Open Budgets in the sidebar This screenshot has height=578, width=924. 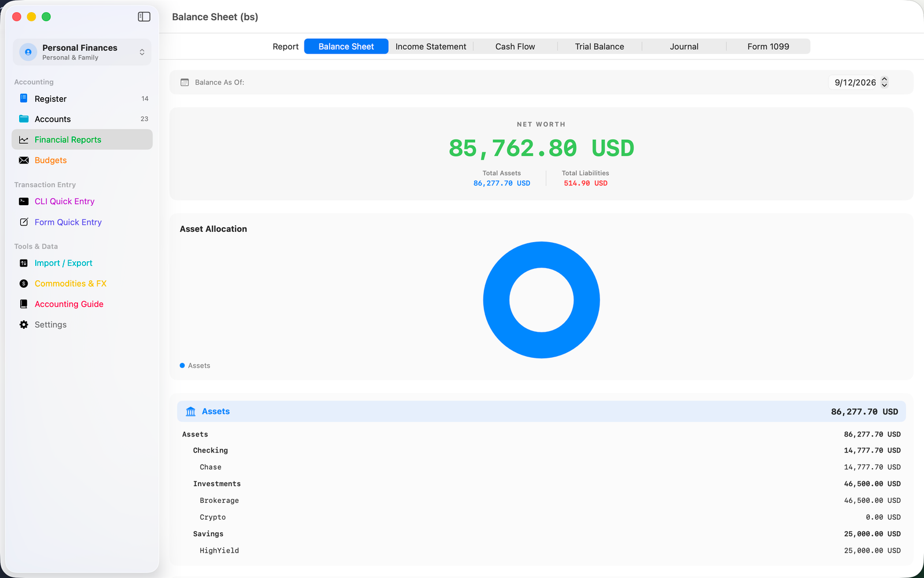click(82, 160)
